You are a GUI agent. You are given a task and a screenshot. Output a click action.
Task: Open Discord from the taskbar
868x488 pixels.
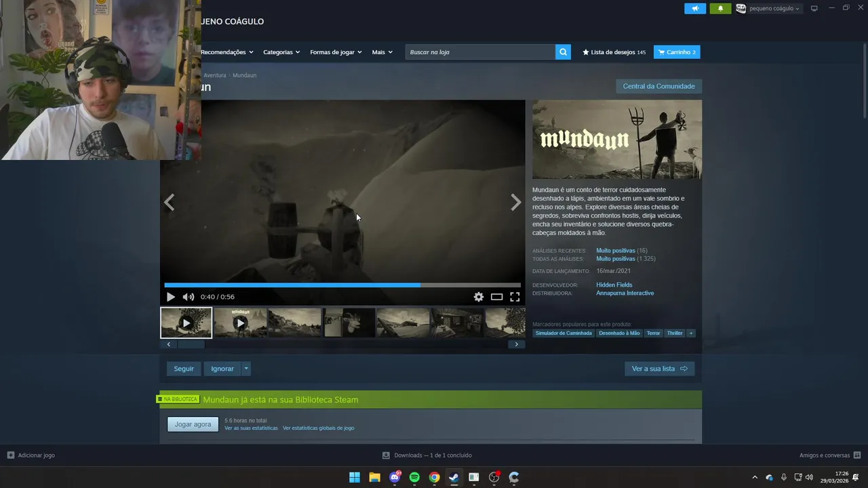tap(395, 477)
